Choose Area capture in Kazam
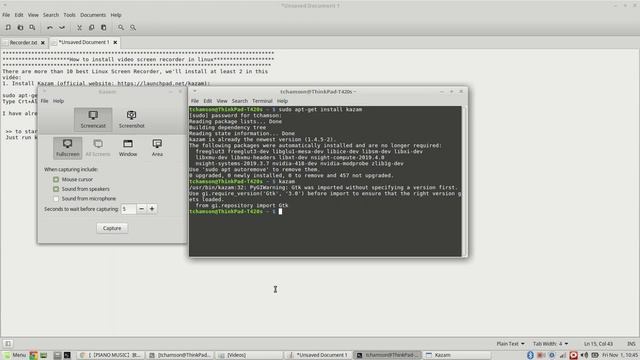Screen dimensions: 640x360 pyautogui.click(x=157, y=148)
